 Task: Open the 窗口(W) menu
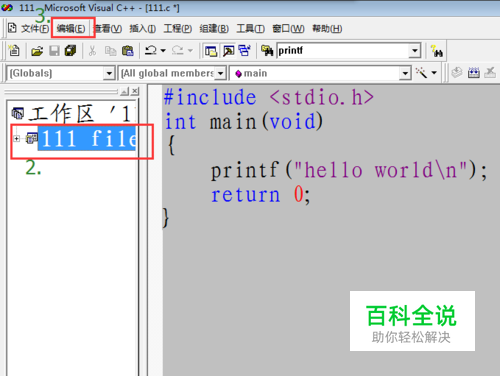pos(288,29)
